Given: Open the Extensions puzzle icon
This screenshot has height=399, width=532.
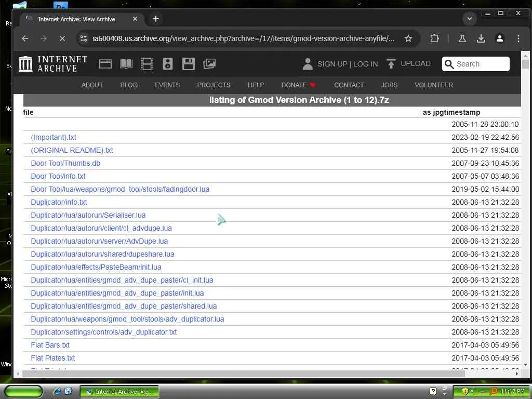Looking at the screenshot, I should [434, 38].
